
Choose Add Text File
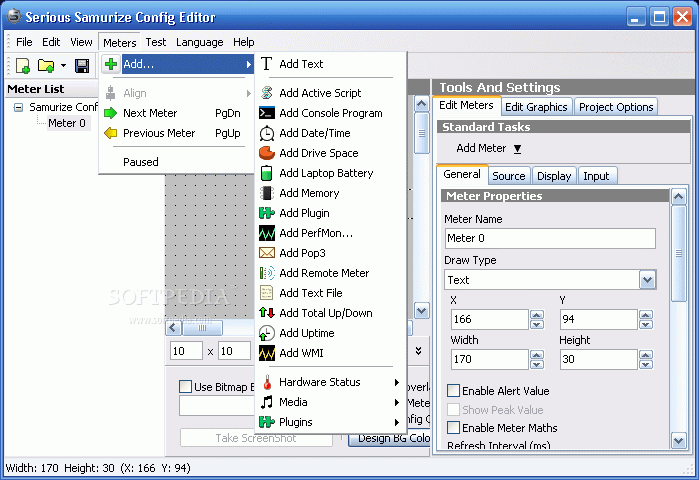point(331,293)
